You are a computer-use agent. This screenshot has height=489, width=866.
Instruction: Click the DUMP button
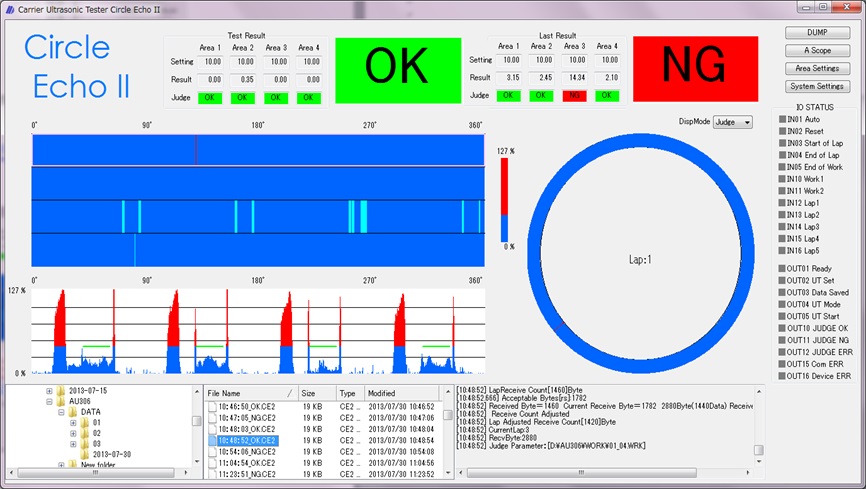817,33
